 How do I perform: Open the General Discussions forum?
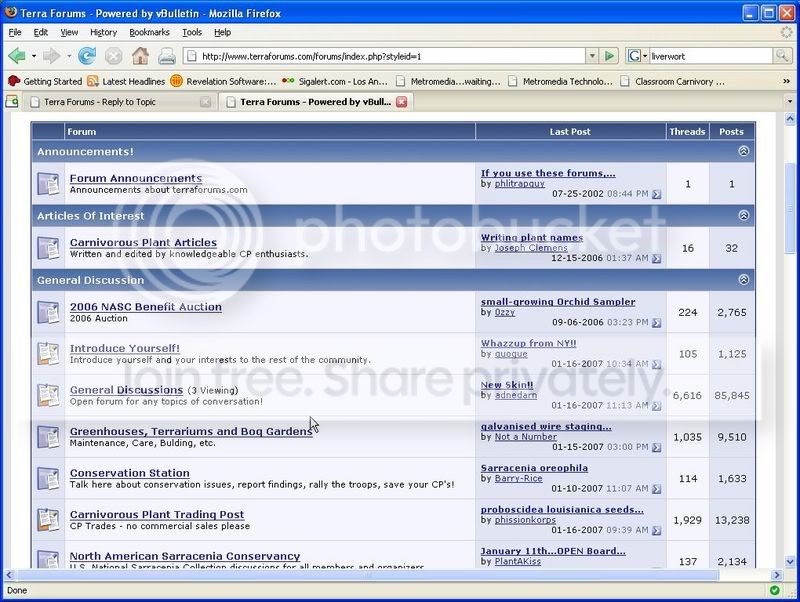pos(127,390)
